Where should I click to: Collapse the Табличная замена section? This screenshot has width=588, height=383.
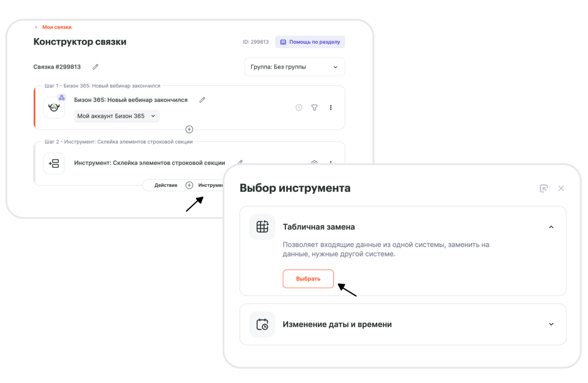[x=551, y=227]
